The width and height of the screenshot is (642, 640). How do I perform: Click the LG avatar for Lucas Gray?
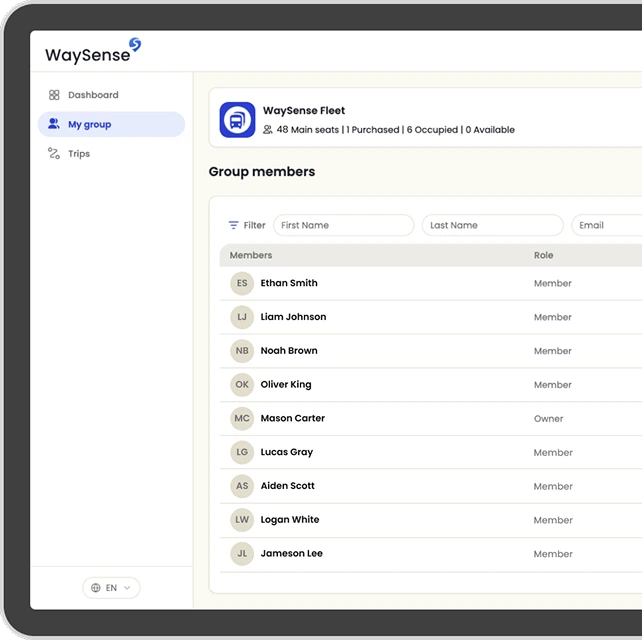[x=242, y=452]
